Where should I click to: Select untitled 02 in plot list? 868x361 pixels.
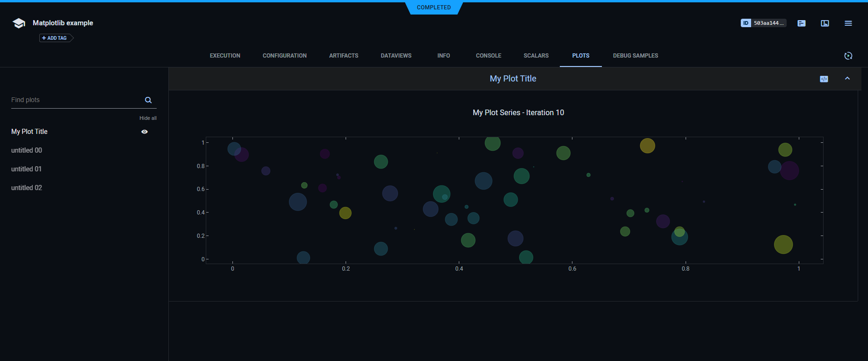[x=27, y=188]
